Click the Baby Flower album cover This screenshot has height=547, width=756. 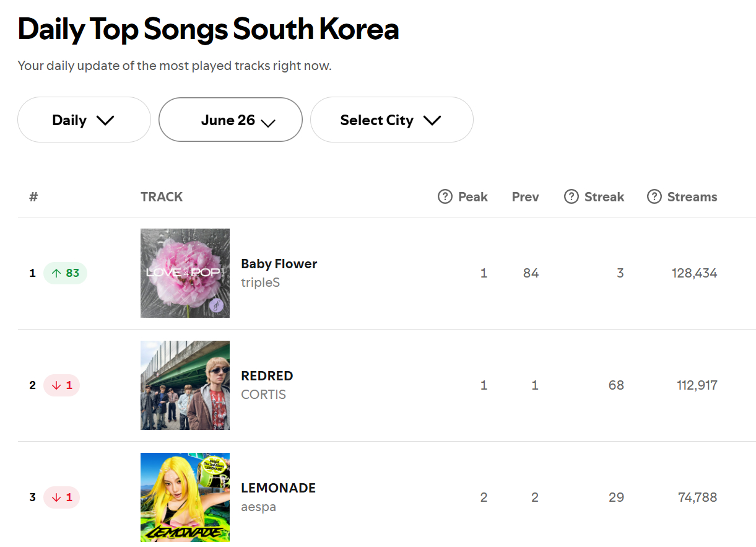point(185,273)
